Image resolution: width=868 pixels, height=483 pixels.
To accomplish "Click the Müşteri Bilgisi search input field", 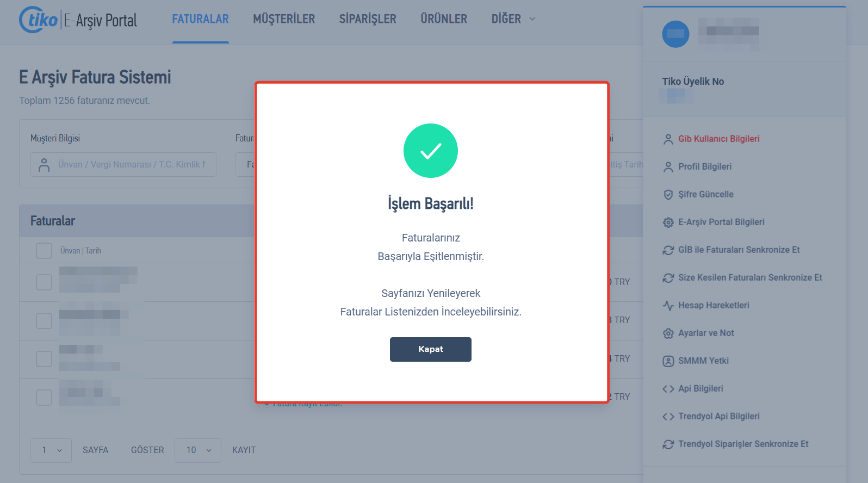I will (123, 165).
